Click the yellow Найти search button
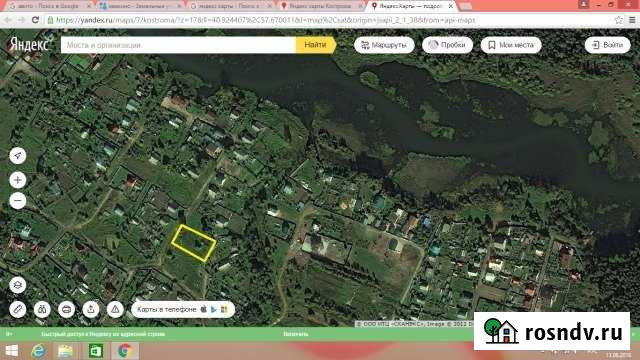This screenshot has width=640, height=360. [x=316, y=45]
